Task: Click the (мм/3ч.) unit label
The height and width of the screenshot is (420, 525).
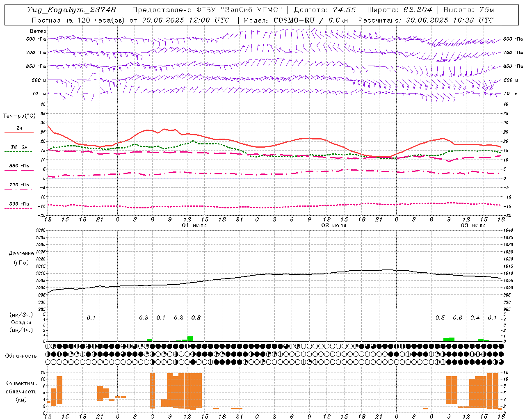Action: pos(21,315)
